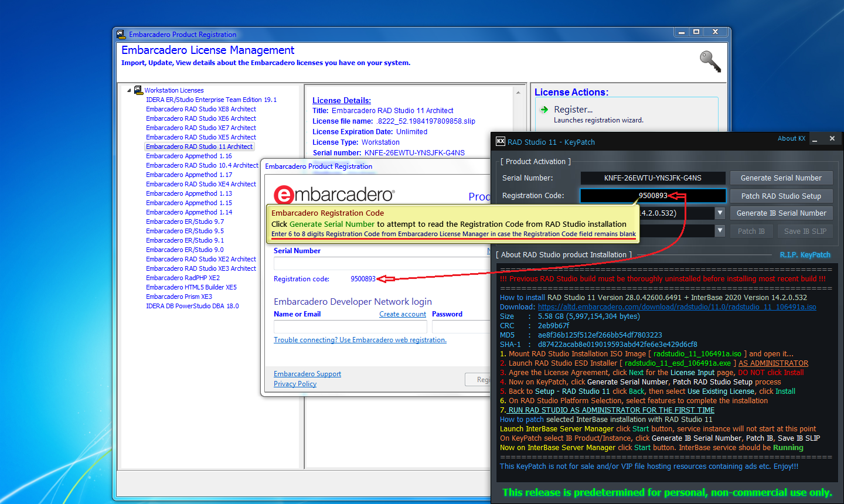Select Embarcadero RadPHP XE2

(x=183, y=278)
